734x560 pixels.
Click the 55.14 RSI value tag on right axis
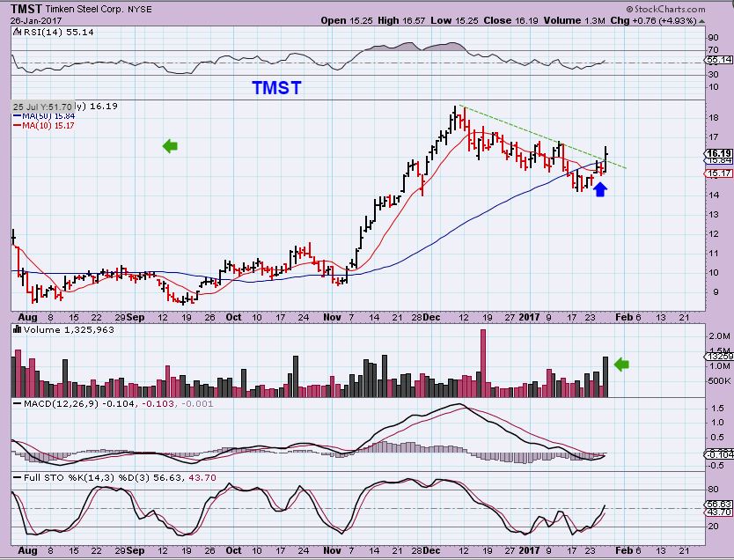(x=718, y=60)
